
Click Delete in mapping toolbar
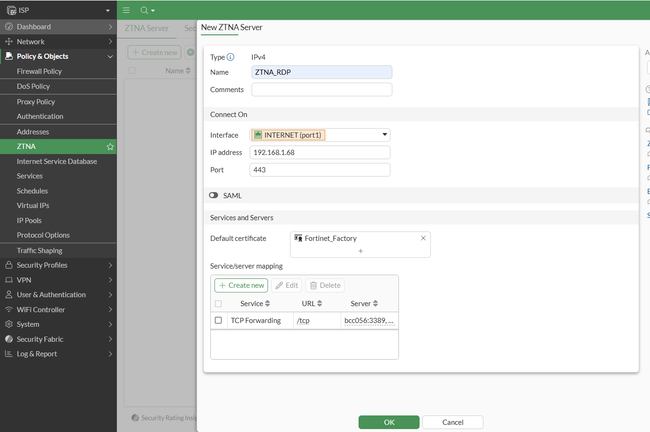click(325, 285)
